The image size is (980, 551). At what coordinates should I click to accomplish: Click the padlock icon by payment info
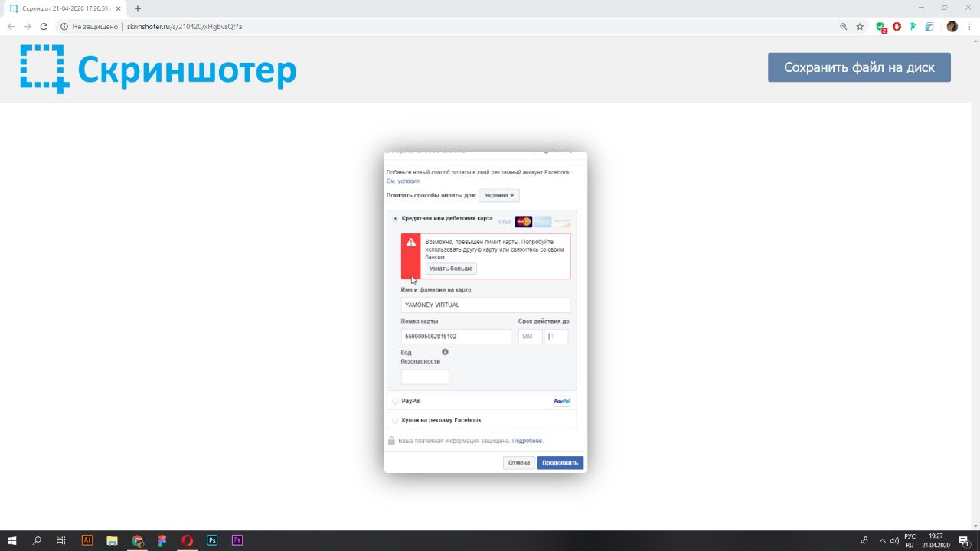tap(391, 441)
